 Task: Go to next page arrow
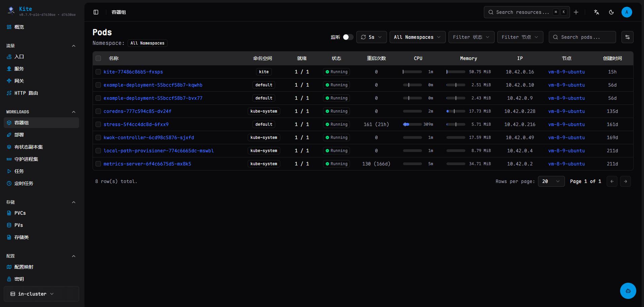[x=625, y=181]
